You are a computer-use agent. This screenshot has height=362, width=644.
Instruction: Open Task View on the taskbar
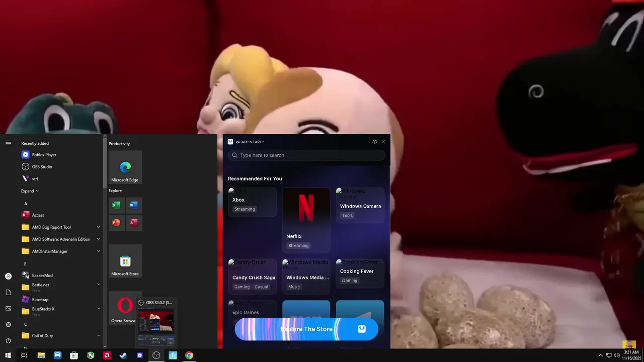pos(24,355)
